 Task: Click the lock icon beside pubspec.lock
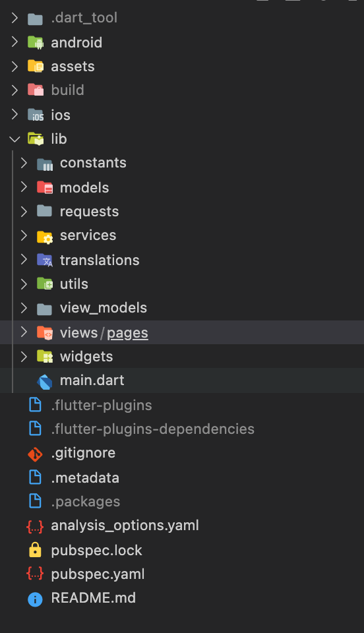[x=35, y=550]
